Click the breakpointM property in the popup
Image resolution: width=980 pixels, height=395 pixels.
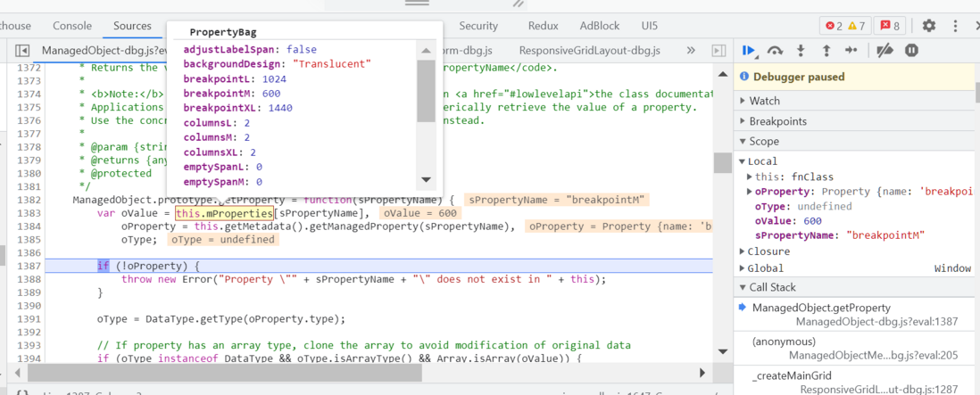[x=232, y=94]
